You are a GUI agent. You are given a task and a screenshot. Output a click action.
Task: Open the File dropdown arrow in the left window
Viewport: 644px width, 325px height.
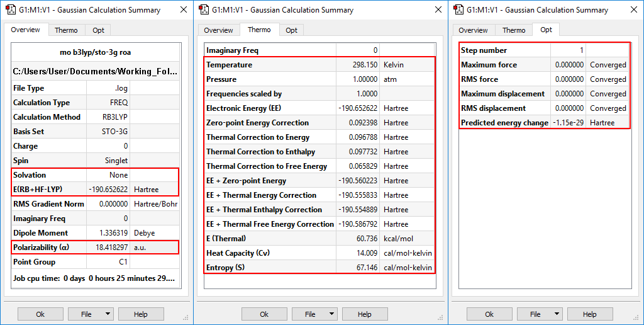(107, 314)
